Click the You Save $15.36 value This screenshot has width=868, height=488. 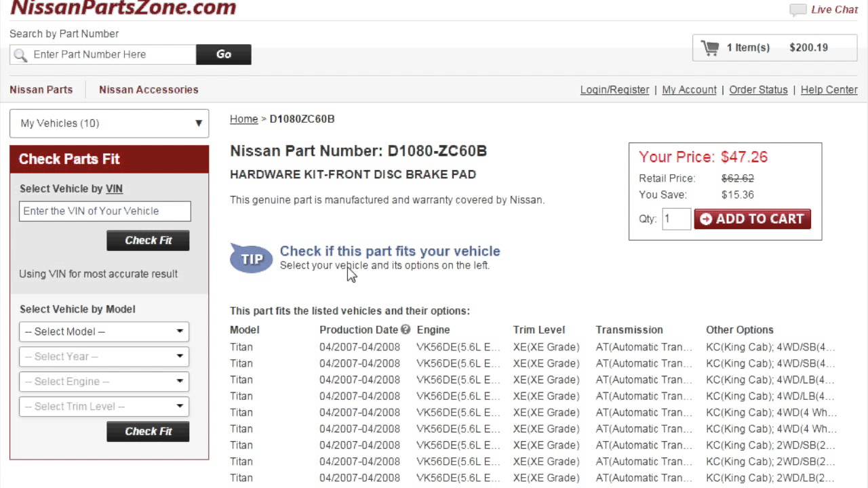click(x=738, y=195)
